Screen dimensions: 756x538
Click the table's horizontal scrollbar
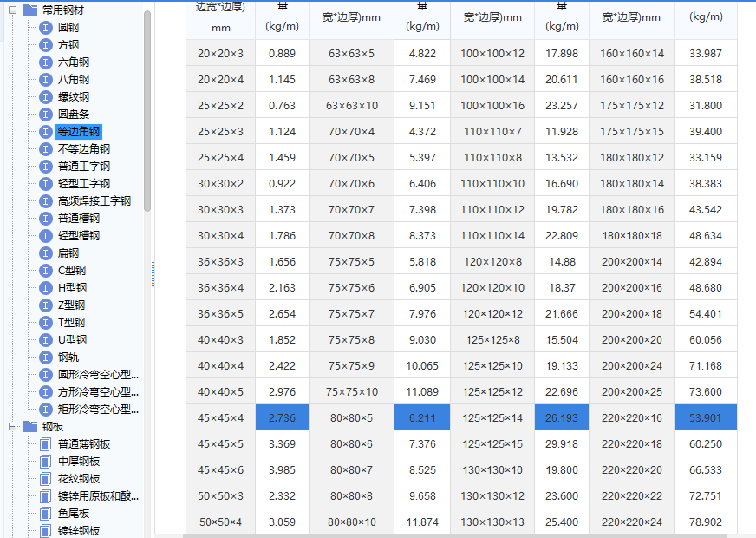click(454, 535)
